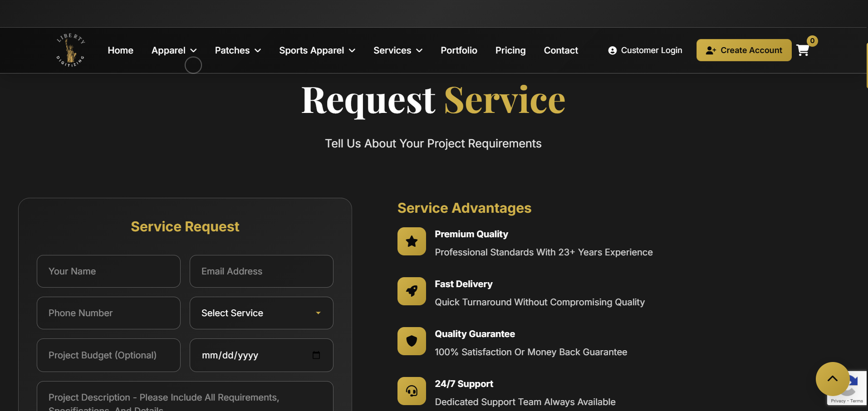868x411 pixels.
Task: Click the Liberty Digitizing logo
Action: tap(70, 50)
